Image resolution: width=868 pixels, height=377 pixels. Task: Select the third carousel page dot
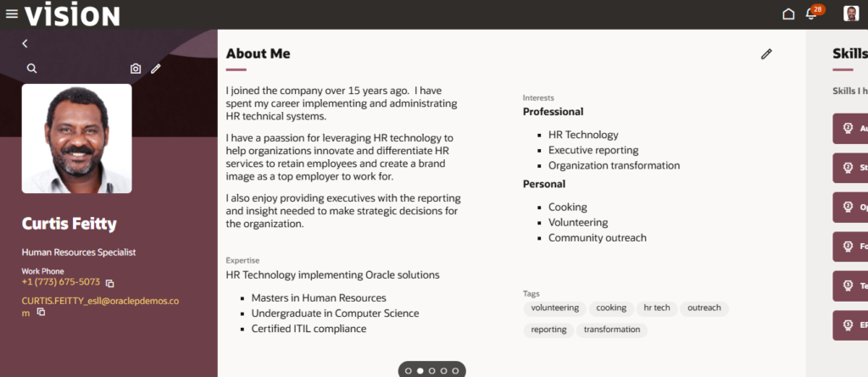pos(431,371)
